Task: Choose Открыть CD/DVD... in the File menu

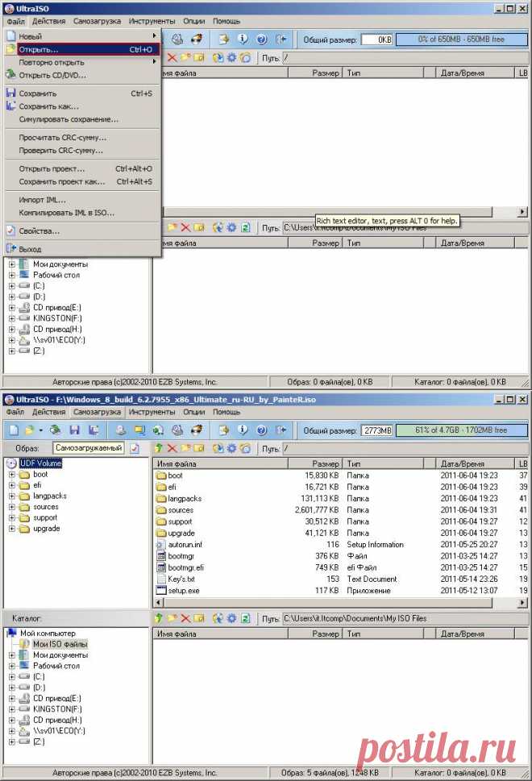Action: (x=82, y=75)
